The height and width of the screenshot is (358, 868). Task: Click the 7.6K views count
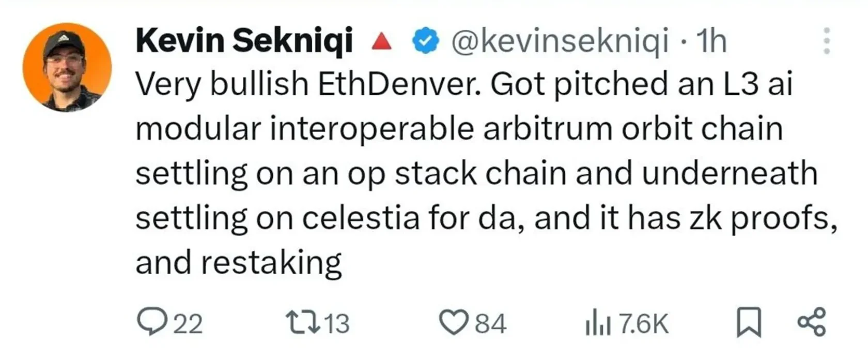[x=643, y=324]
